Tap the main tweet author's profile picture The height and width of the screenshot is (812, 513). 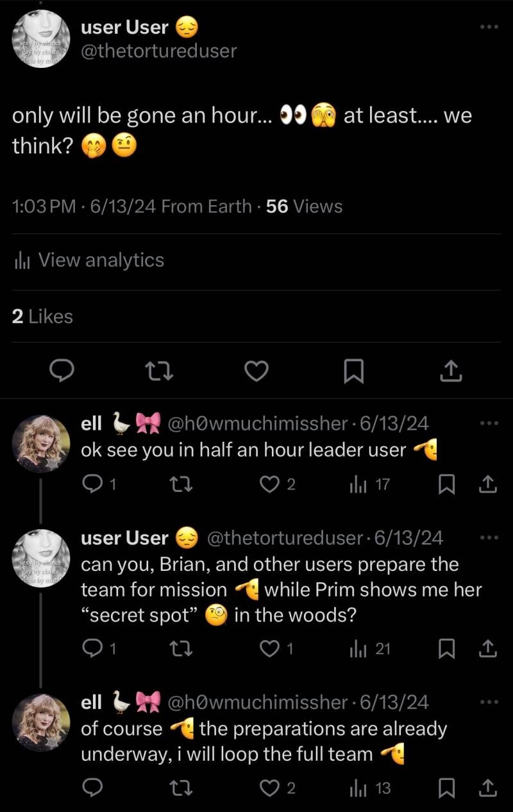point(41,40)
